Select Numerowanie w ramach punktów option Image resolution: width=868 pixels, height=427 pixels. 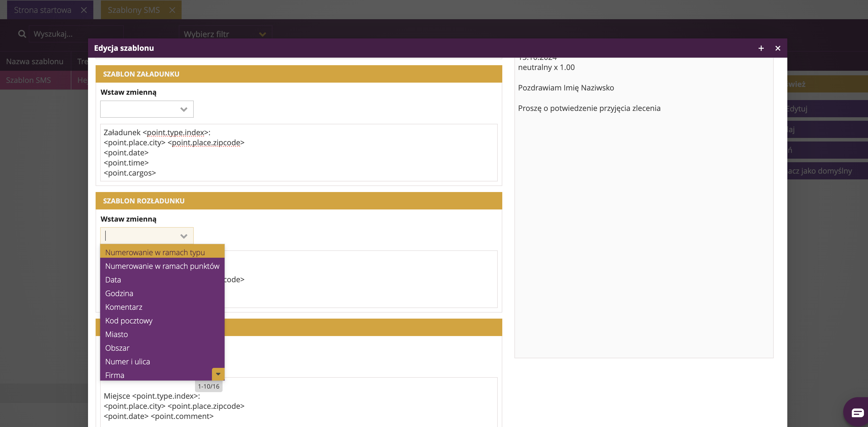pyautogui.click(x=162, y=266)
